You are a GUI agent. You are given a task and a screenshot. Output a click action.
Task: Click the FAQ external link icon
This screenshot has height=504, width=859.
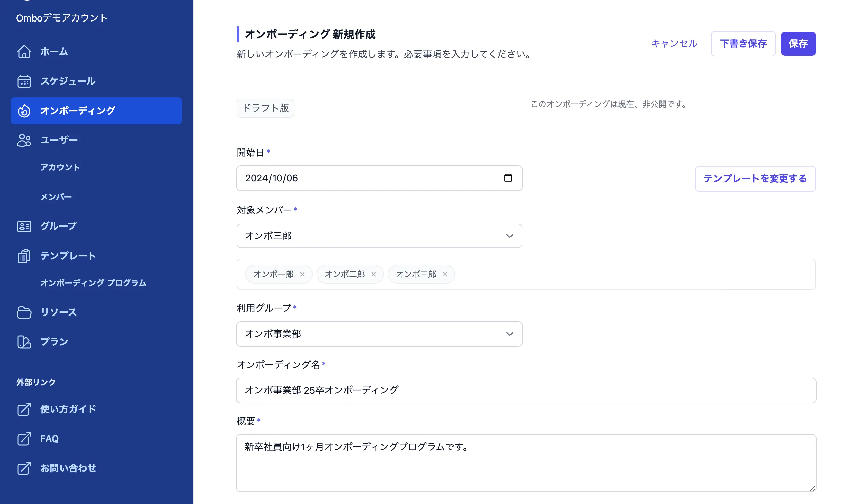click(x=24, y=439)
